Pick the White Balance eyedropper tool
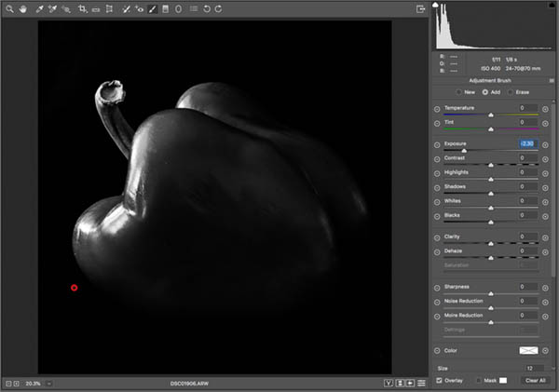559x392 pixels. (39, 8)
